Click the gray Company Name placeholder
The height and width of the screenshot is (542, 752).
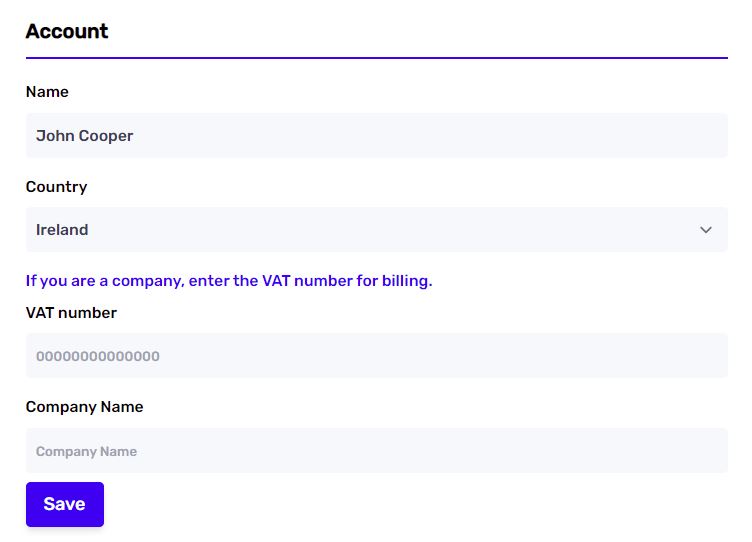[86, 451]
